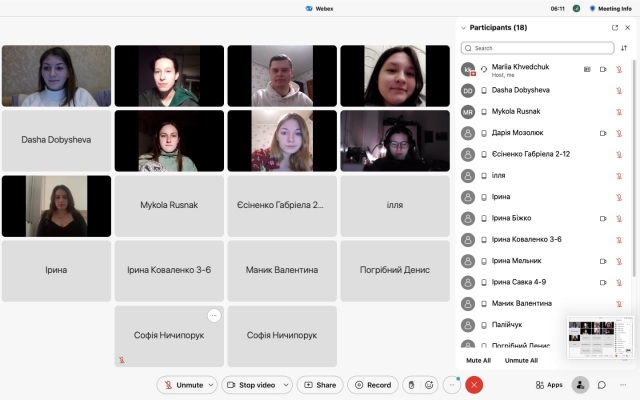The image size is (640, 400).
Task: Close the Participants panel
Action: click(x=628, y=28)
